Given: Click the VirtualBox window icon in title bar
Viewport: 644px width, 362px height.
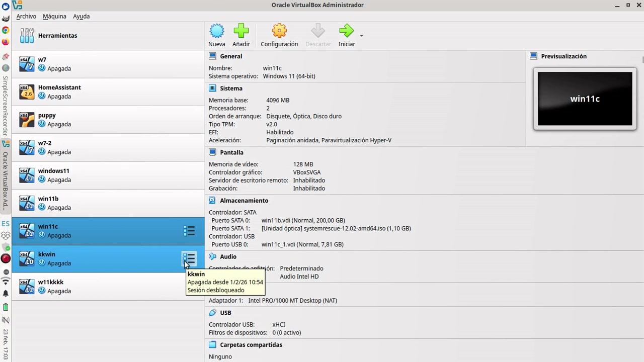Looking at the screenshot, I should [x=17, y=5].
